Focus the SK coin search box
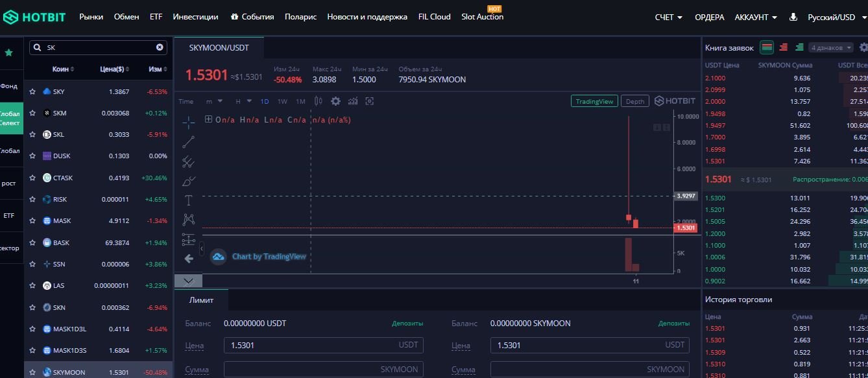Image resolution: width=868 pixels, height=378 pixels. (x=98, y=47)
